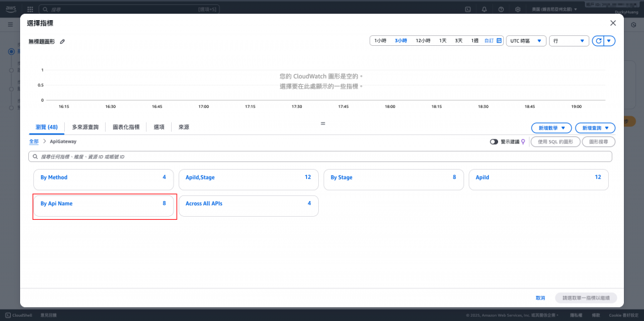Switch to 瀏覽 (48) tab
The image size is (644, 321).
pyautogui.click(x=47, y=128)
